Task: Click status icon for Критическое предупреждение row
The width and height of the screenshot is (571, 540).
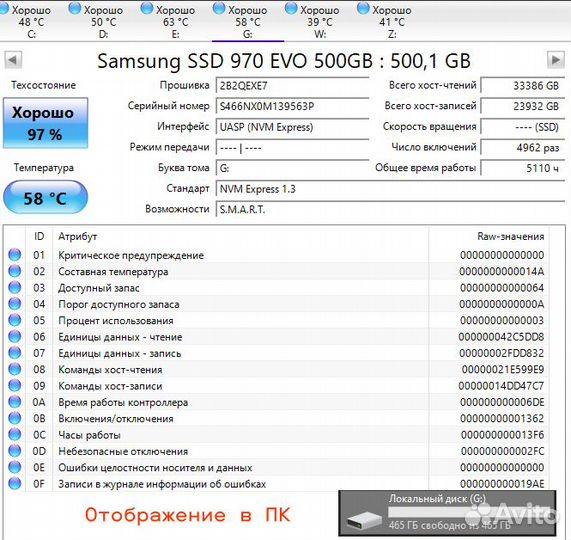Action: coord(15,255)
